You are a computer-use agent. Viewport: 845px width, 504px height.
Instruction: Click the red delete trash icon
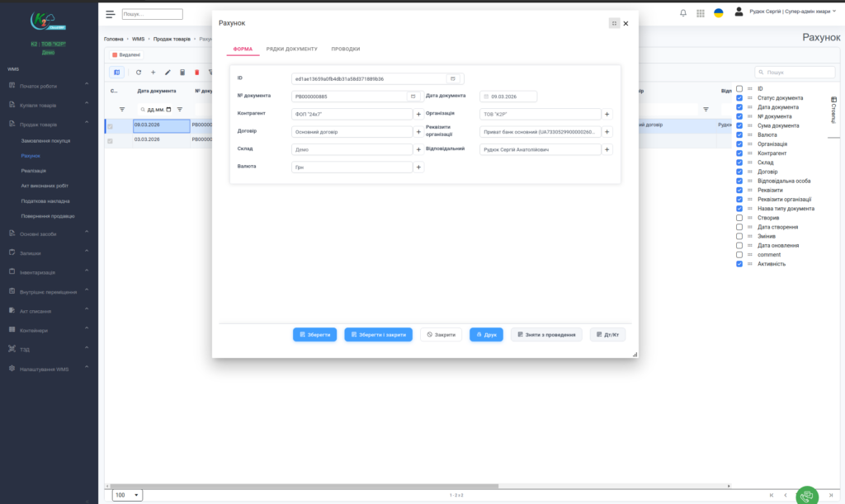coord(197,73)
